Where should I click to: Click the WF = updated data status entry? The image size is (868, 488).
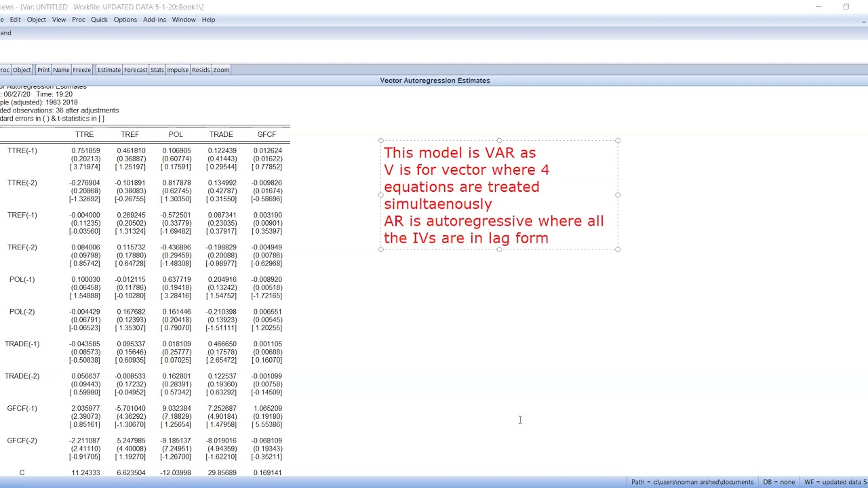click(835, 482)
